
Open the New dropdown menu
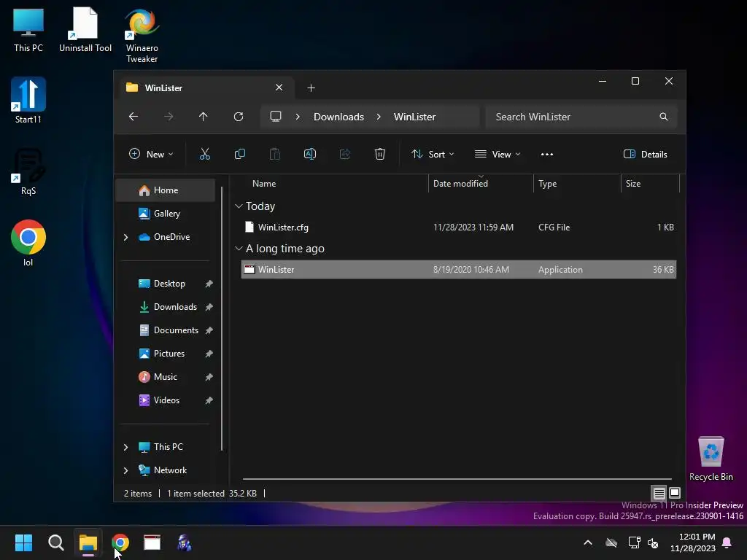tap(151, 155)
